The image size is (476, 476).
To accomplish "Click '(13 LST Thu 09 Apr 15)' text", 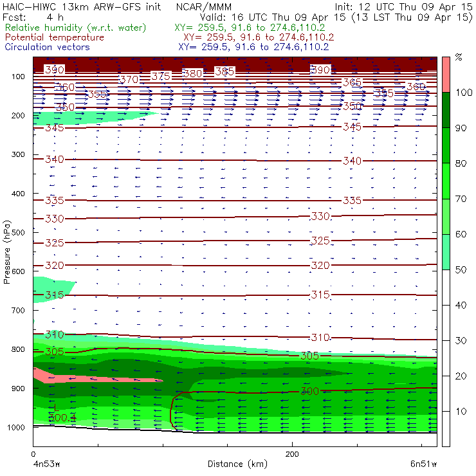I will click(x=412, y=17).
